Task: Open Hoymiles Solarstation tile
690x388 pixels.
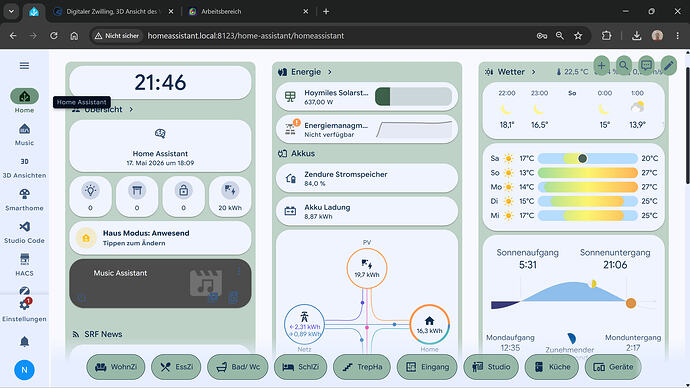Action: click(367, 97)
